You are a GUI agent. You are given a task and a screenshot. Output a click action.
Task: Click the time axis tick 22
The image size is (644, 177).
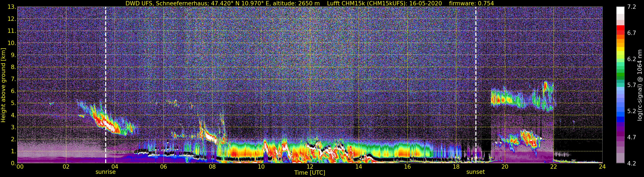[x=554, y=167]
